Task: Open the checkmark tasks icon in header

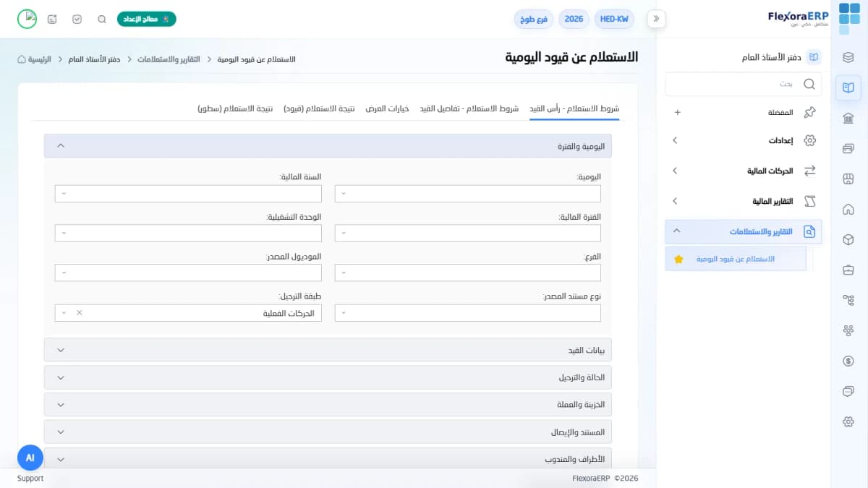Action: (x=77, y=20)
